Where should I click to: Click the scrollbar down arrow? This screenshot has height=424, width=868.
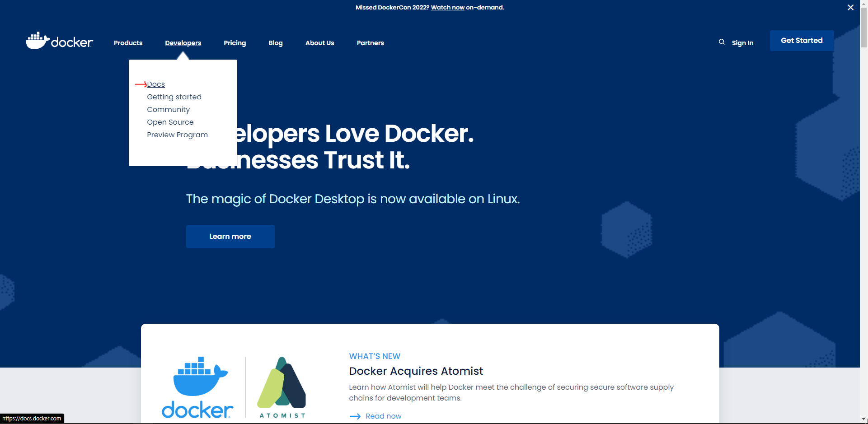864,419
